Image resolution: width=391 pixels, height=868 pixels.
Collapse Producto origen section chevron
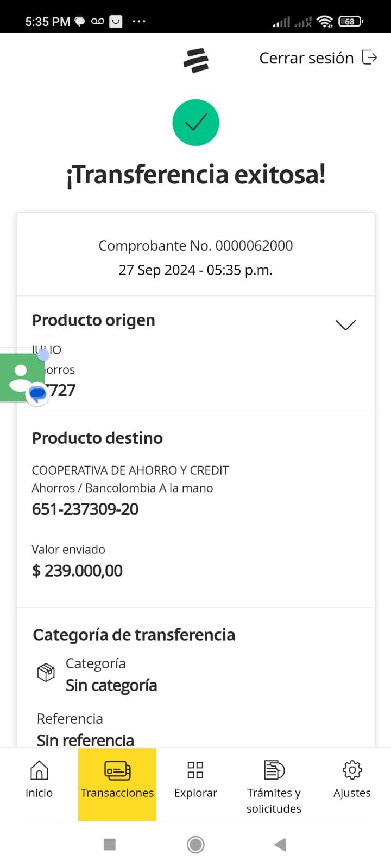[345, 324]
